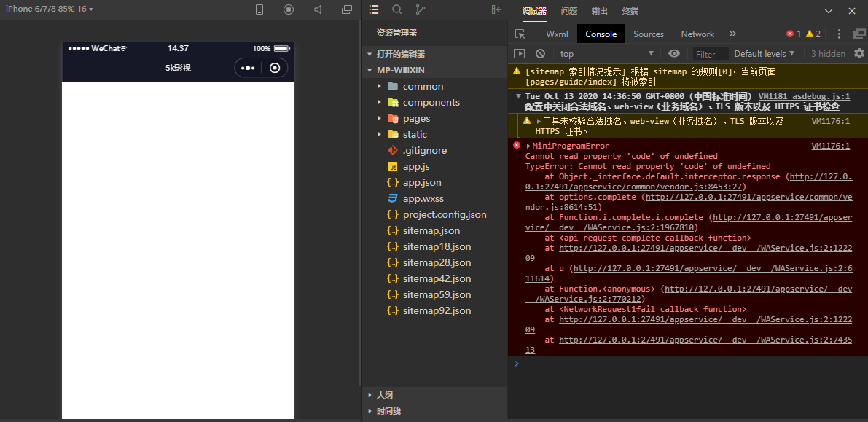Switch to the 问题 tab
Viewport: 868px width, 422px height.
coord(568,11)
